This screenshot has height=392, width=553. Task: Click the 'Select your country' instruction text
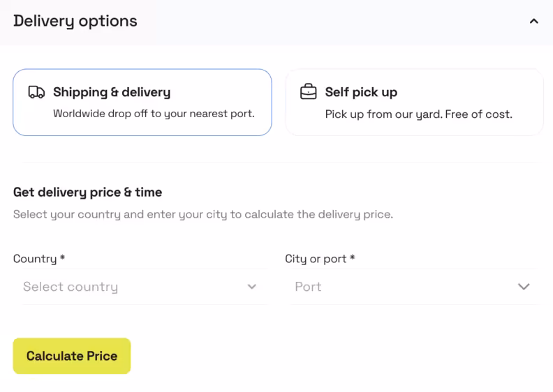click(202, 214)
